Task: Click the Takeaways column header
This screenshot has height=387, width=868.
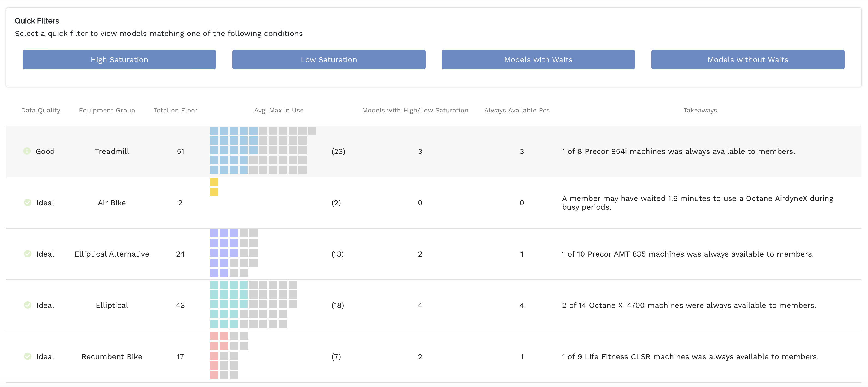Action: click(x=700, y=110)
